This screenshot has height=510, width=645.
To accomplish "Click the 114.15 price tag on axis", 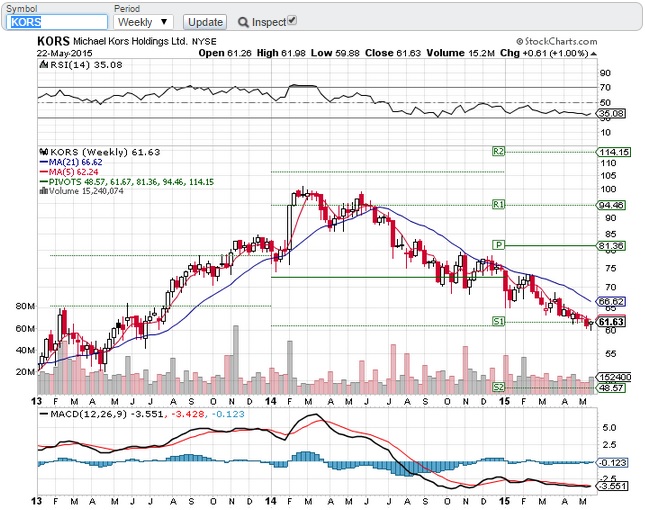I will (613, 152).
